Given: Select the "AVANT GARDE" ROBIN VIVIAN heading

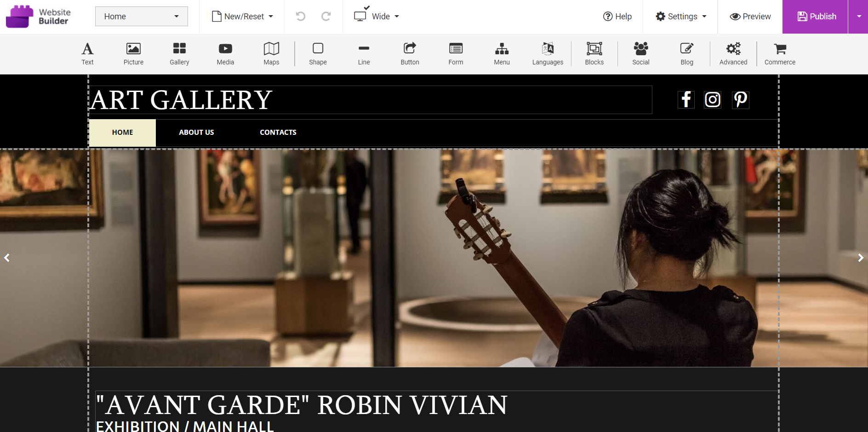Looking at the screenshot, I should coord(302,405).
